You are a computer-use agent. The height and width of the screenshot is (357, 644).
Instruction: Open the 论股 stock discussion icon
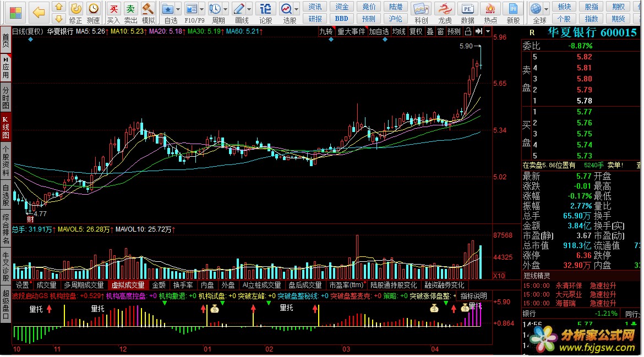(265, 13)
